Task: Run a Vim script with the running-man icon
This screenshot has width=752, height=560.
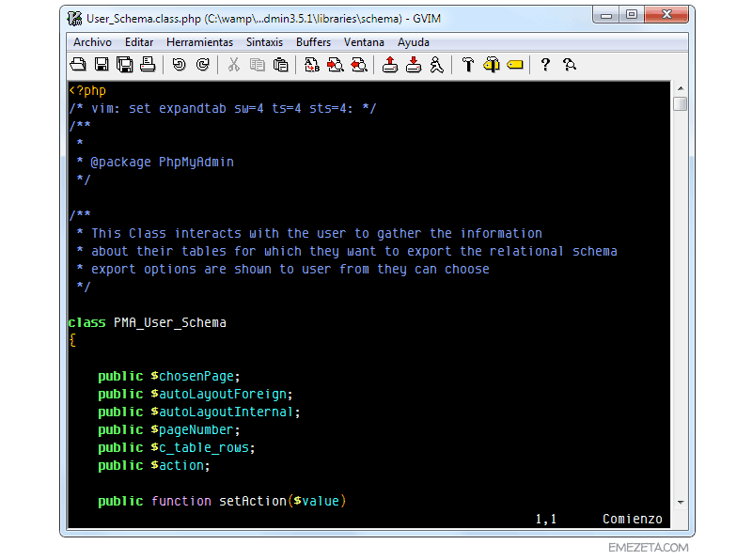Action: [x=437, y=64]
